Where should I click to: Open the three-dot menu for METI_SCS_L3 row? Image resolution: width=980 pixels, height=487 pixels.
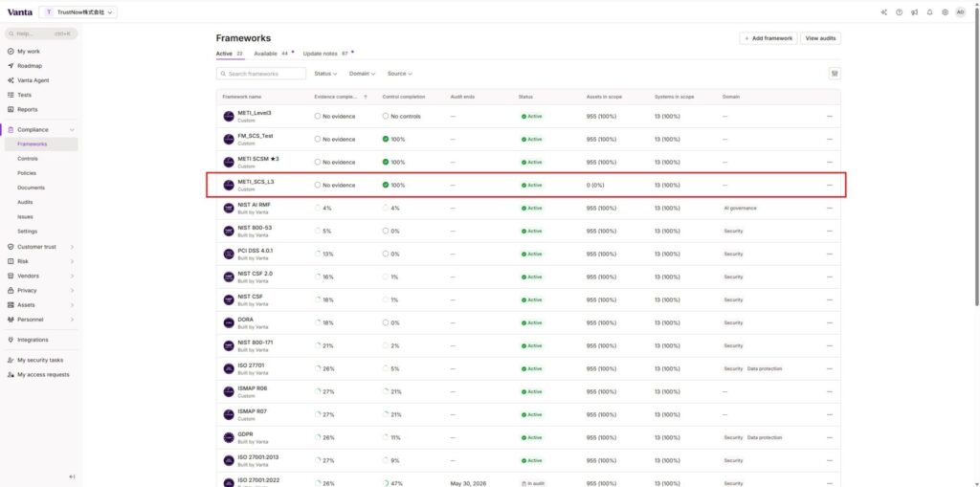830,185
